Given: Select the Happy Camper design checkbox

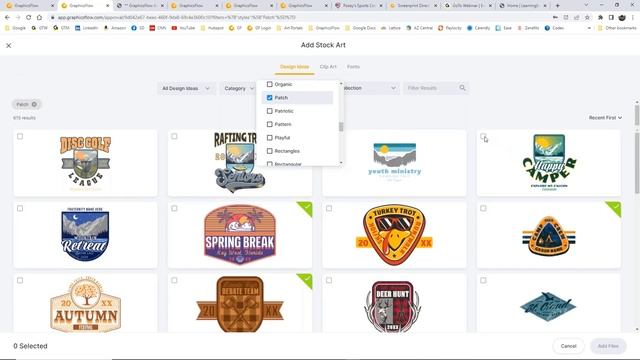Looking at the screenshot, I should [x=483, y=136].
